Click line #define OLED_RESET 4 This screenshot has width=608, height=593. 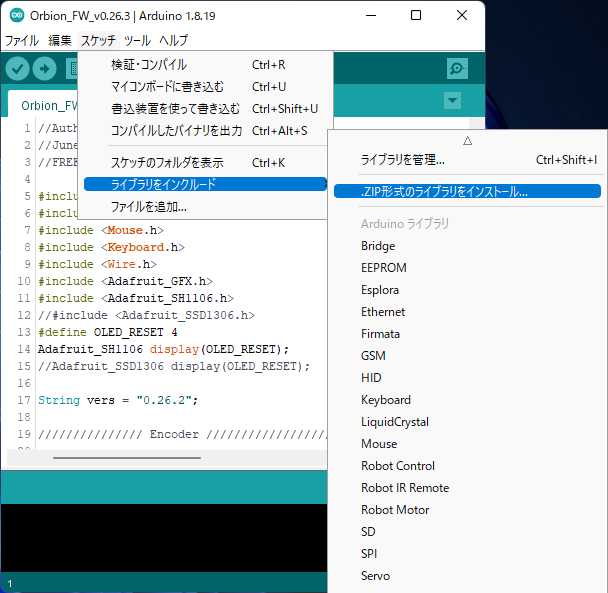pos(108,332)
